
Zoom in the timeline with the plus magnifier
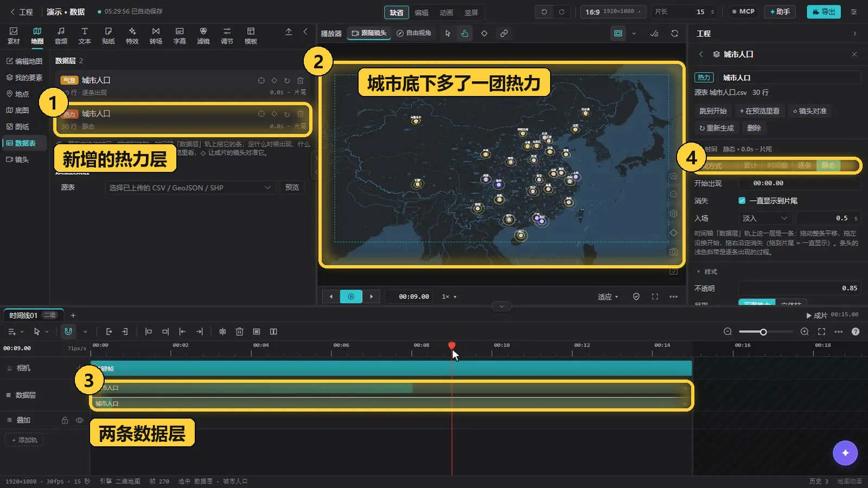(x=805, y=331)
